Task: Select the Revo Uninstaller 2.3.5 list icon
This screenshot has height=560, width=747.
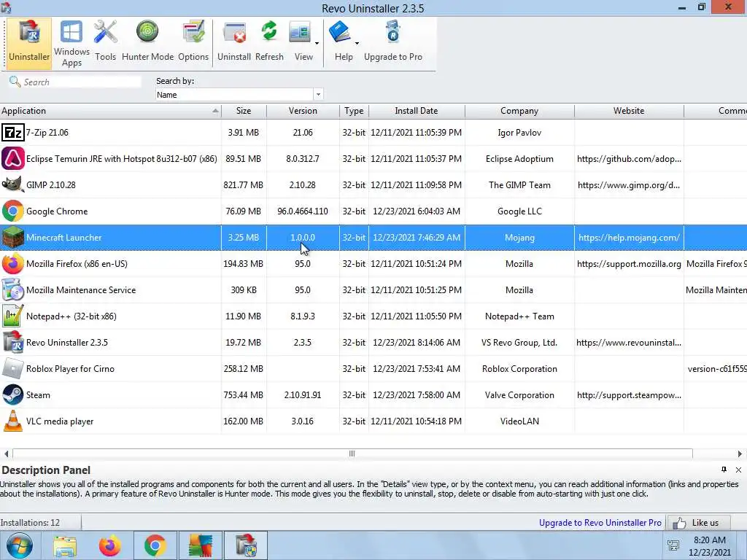Action: [13, 342]
